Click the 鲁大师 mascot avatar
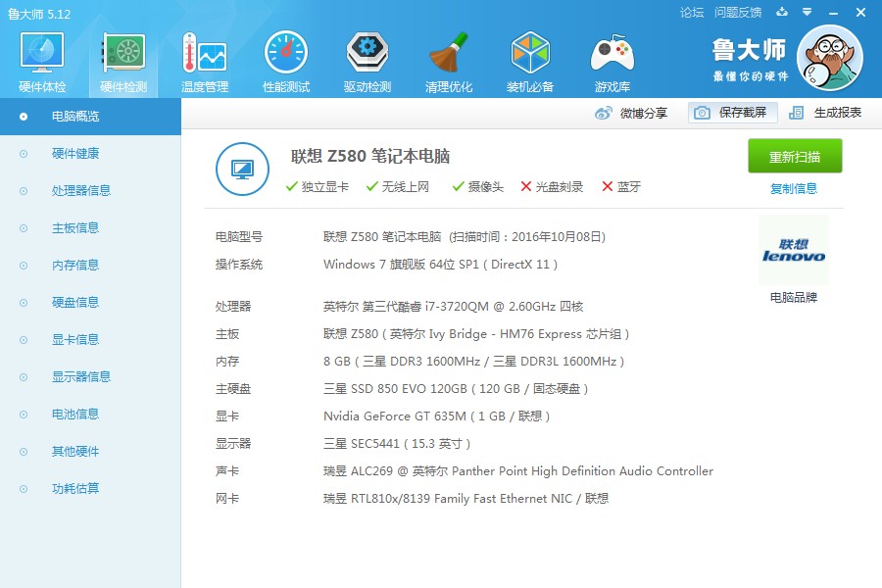This screenshot has height=588, width=882. point(830,58)
